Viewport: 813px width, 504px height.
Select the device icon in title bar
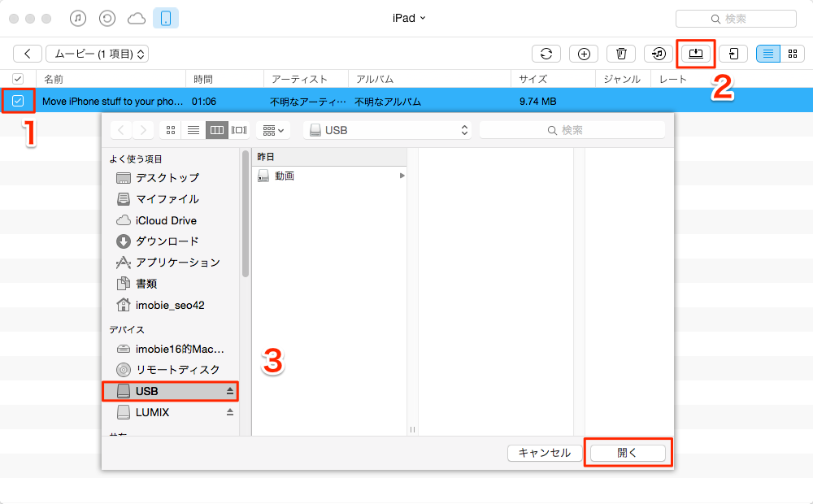pos(166,18)
